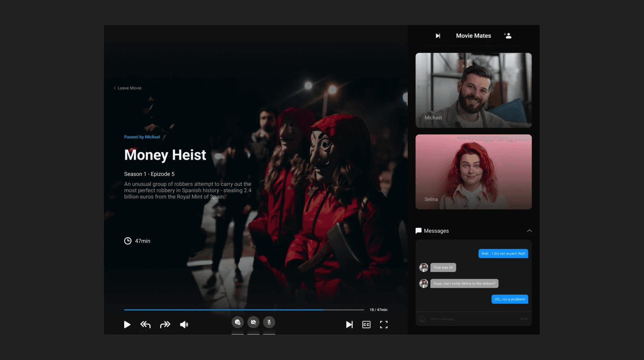Skip to next episode in player controls
Viewport: 644px width, 360px height.
point(350,324)
